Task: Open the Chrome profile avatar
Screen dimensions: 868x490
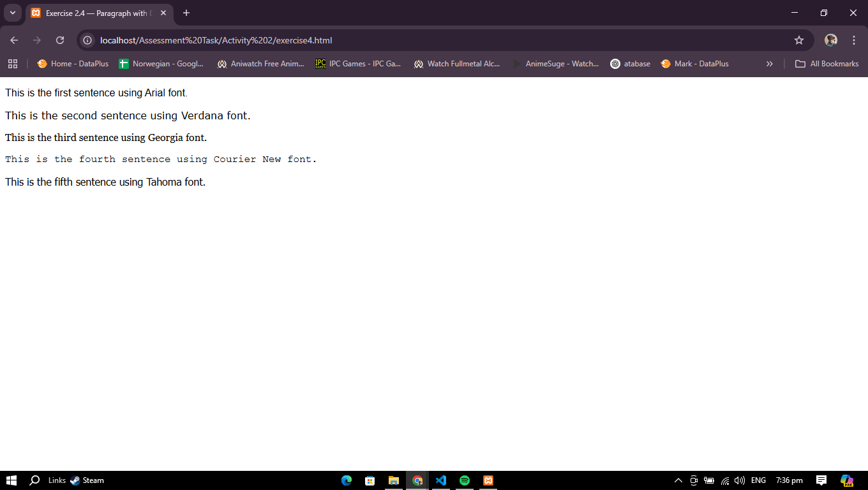Action: point(830,40)
